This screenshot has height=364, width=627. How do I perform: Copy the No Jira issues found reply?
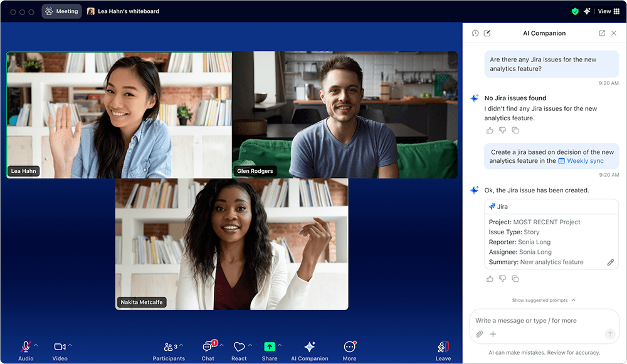click(515, 130)
